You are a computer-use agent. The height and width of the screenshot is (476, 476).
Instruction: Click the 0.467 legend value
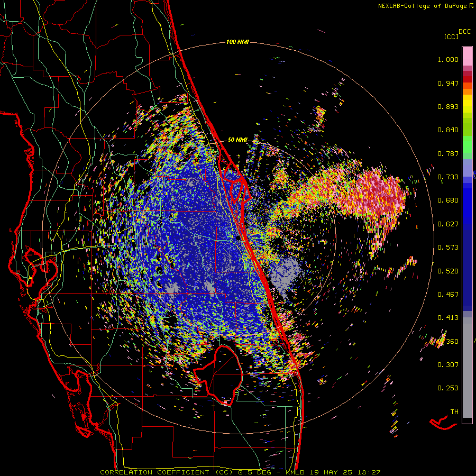coord(448,295)
